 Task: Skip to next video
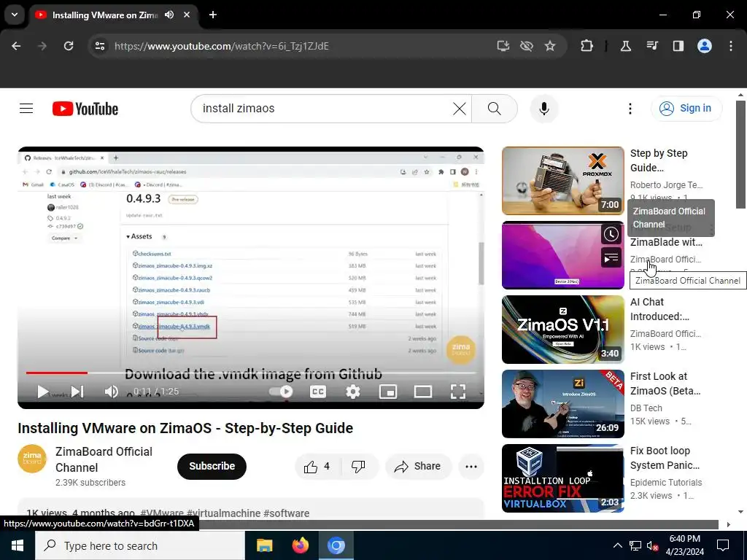(77, 392)
